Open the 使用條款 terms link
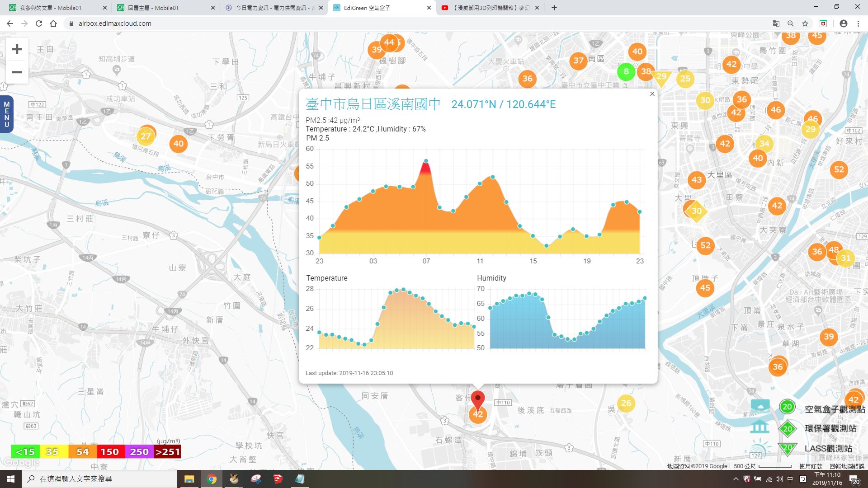 pos(811,466)
